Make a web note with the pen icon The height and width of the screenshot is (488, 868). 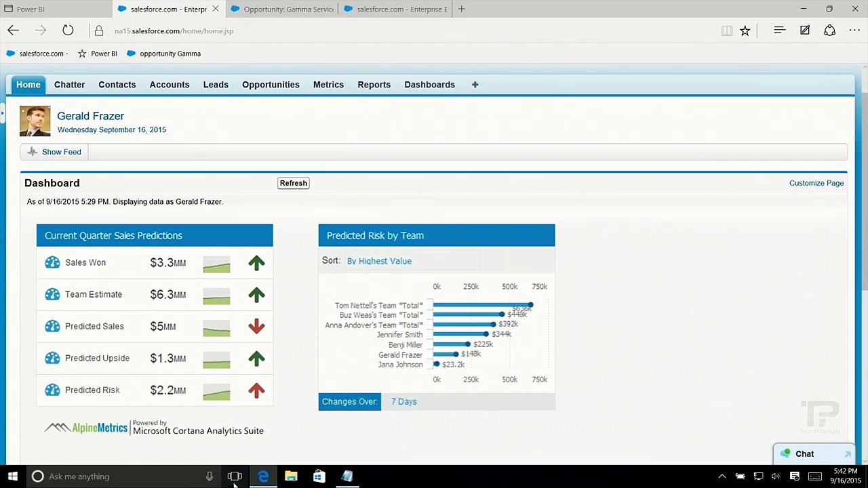click(x=804, y=30)
